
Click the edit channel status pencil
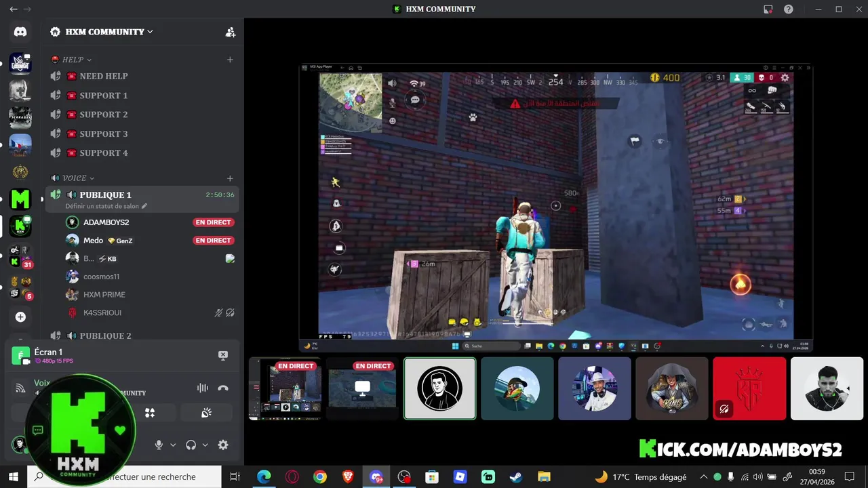[x=144, y=206]
